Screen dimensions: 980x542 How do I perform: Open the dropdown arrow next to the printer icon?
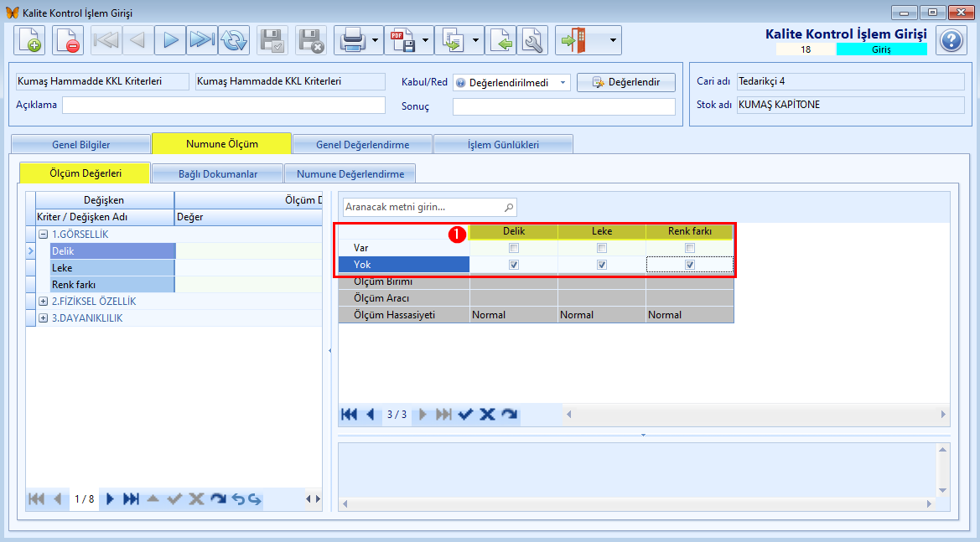click(375, 40)
